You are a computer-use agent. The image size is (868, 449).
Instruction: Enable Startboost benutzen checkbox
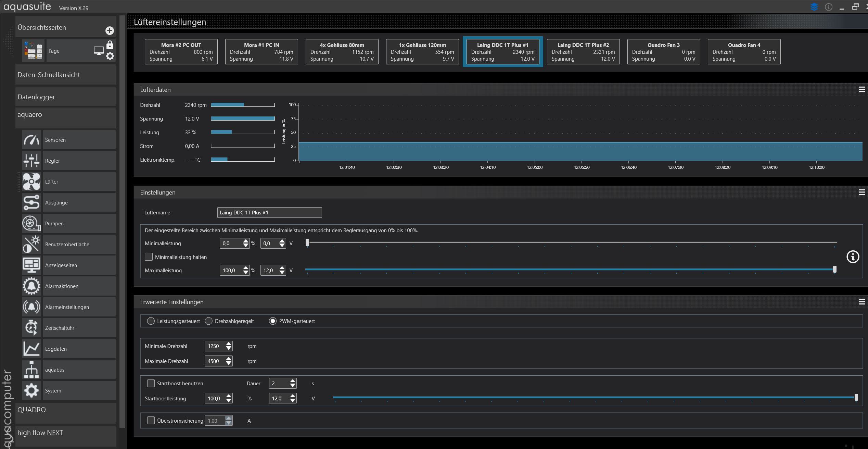[x=151, y=383]
